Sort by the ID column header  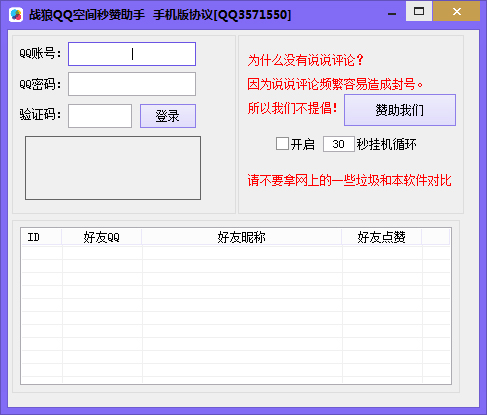tap(41, 237)
